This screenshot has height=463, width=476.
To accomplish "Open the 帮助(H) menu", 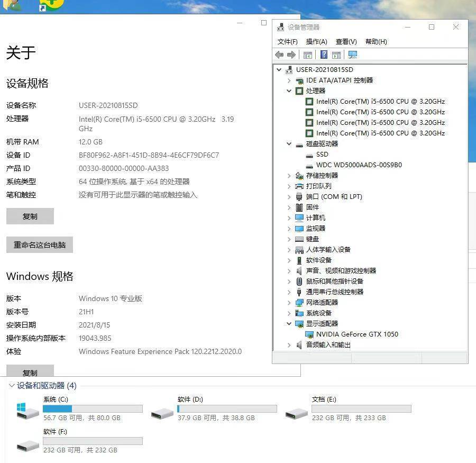I will coord(376,42).
